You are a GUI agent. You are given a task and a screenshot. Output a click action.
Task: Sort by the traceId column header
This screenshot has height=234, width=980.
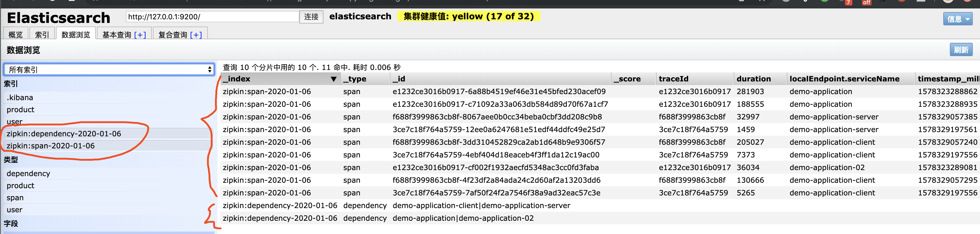point(695,79)
